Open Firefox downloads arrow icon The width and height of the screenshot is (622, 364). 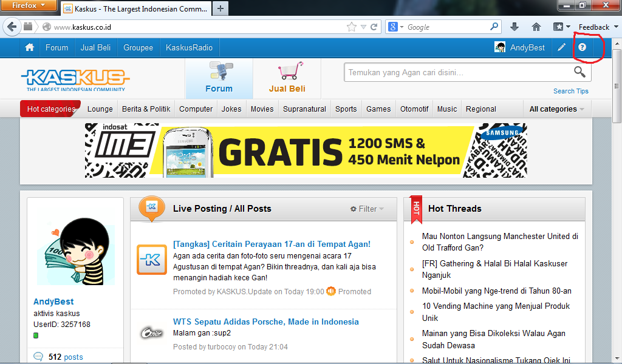point(514,27)
